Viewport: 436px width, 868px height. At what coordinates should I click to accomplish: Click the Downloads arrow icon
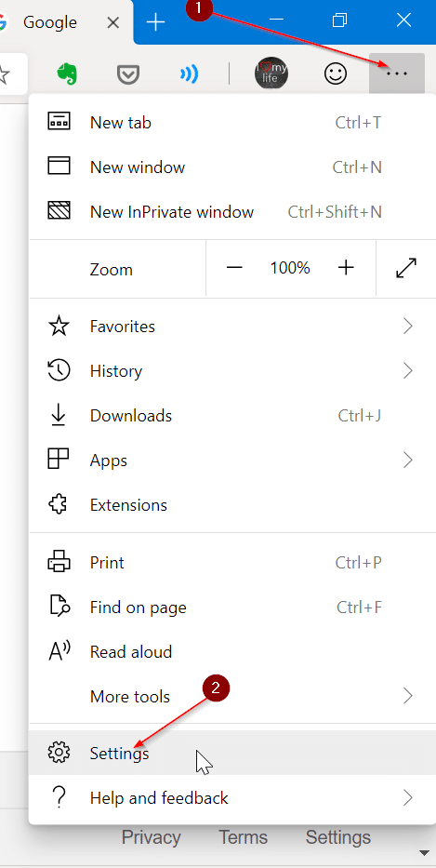(59, 416)
